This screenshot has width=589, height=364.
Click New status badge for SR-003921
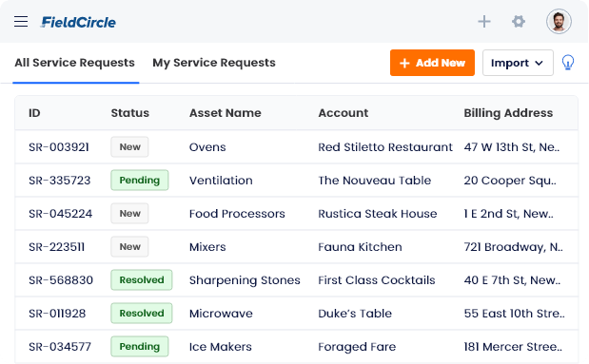coord(129,146)
